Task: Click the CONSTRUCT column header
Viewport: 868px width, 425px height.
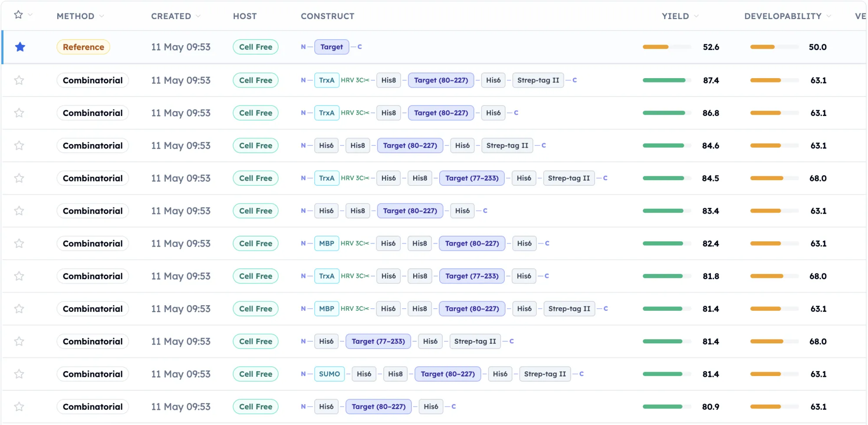Action: 328,16
